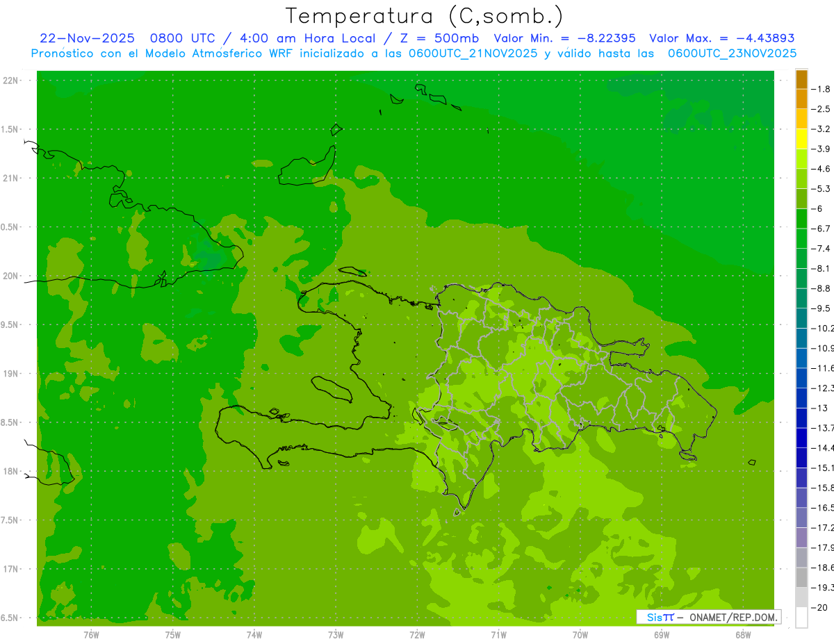
Task: Click the "70W" longitude label
Action: click(x=580, y=634)
